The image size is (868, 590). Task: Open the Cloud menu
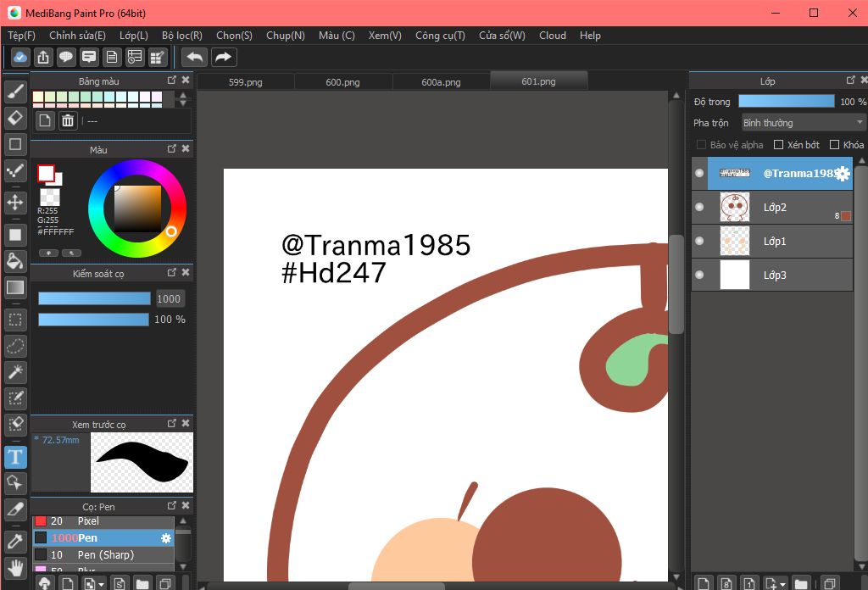[553, 36]
